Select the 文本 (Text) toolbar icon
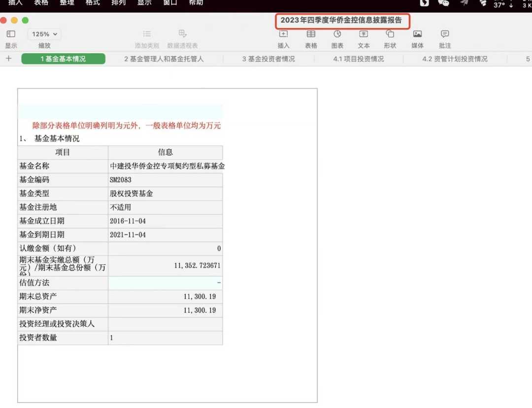 point(364,34)
